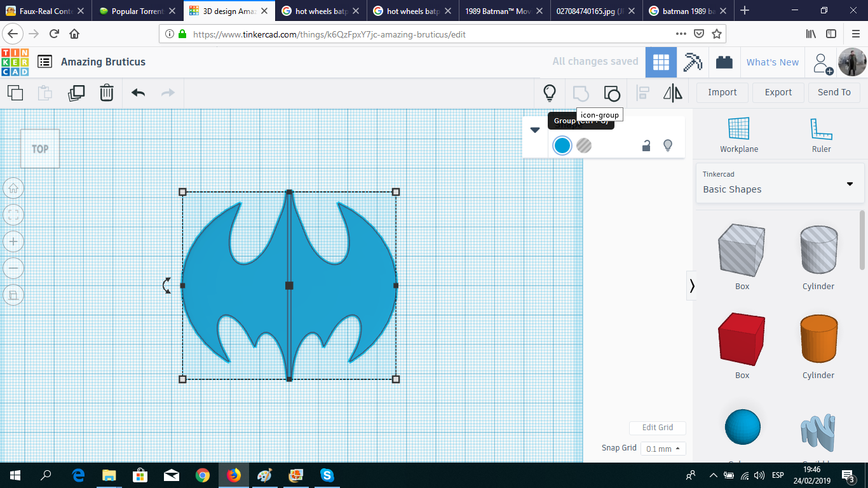Open the Send To menu
This screenshot has height=488, width=868.
click(x=834, y=93)
